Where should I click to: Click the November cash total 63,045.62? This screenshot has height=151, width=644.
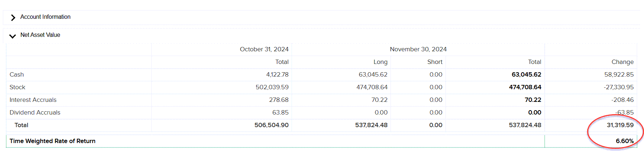click(526, 75)
